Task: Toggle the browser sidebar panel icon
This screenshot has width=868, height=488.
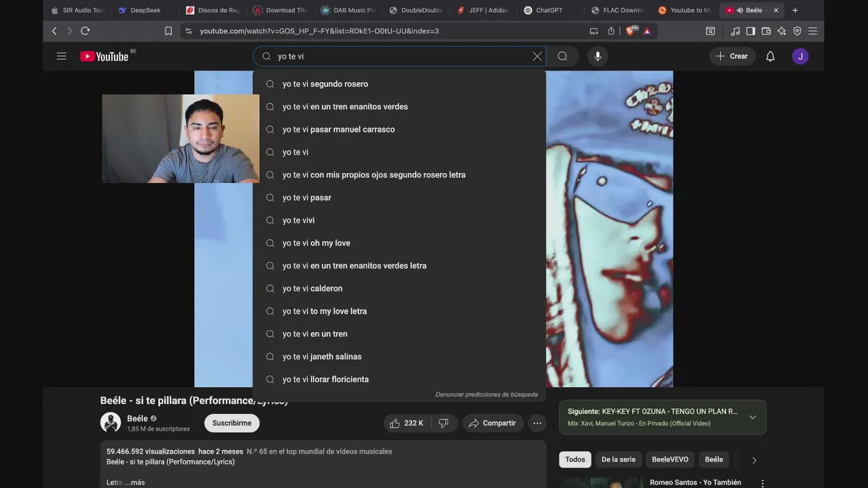Action: coord(751,30)
